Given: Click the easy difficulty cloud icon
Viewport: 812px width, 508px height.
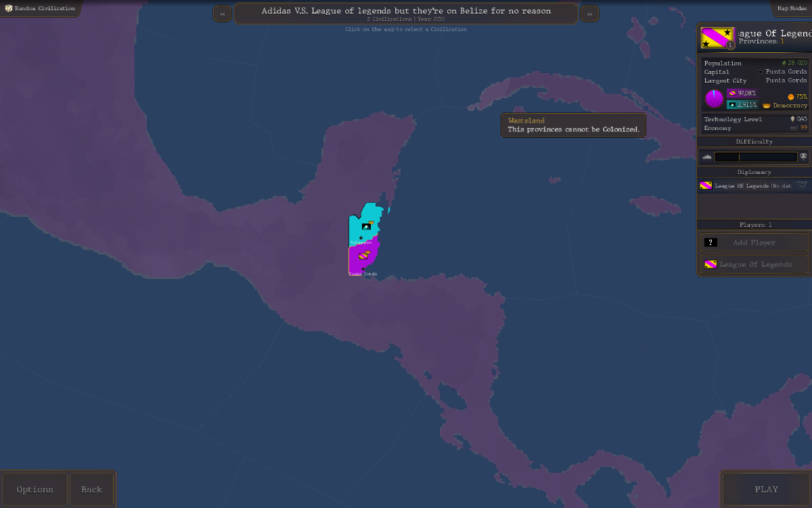Looking at the screenshot, I should [707, 156].
